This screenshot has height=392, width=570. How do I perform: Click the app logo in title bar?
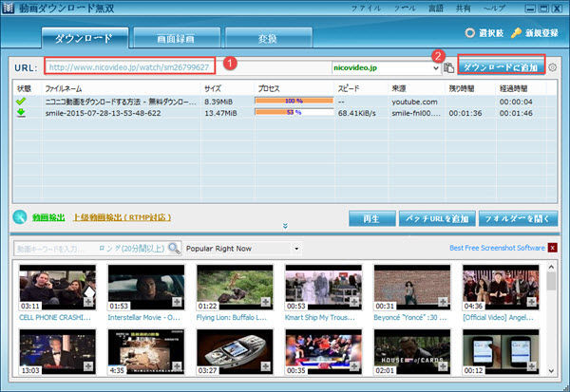pyautogui.click(x=8, y=8)
